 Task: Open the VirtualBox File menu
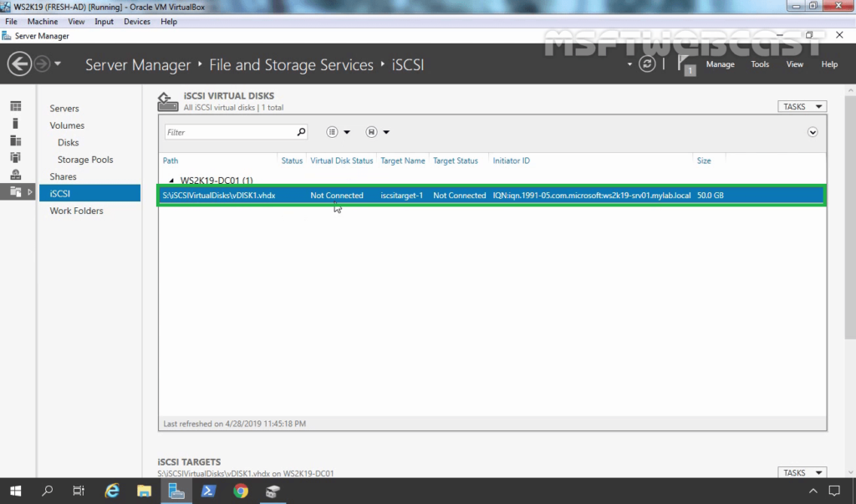[x=11, y=21]
